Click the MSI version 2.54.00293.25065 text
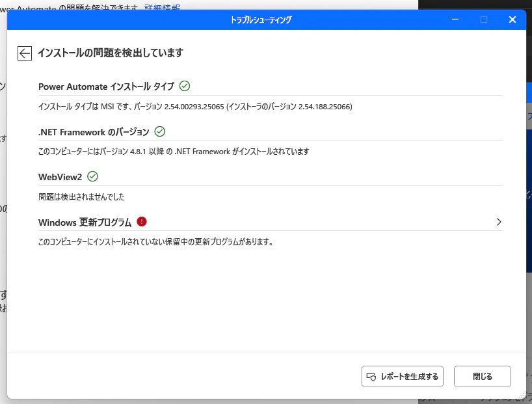 [x=195, y=107]
